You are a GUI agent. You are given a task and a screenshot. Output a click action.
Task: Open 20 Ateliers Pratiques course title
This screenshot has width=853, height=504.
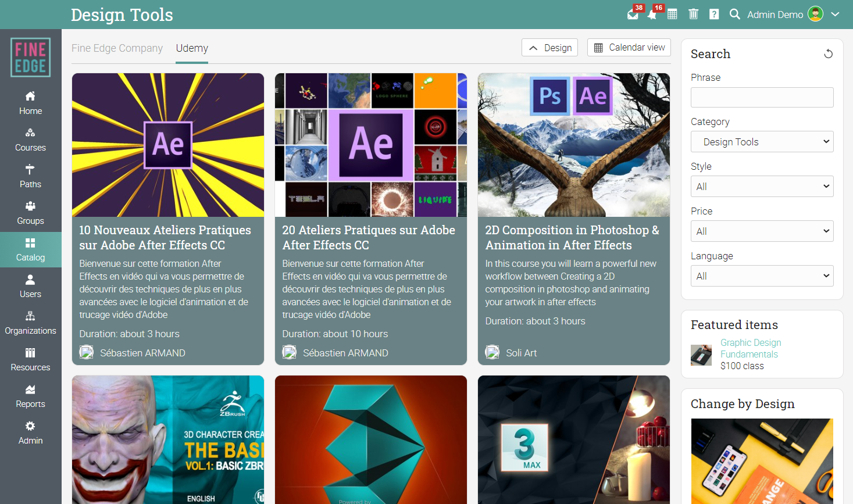369,238
